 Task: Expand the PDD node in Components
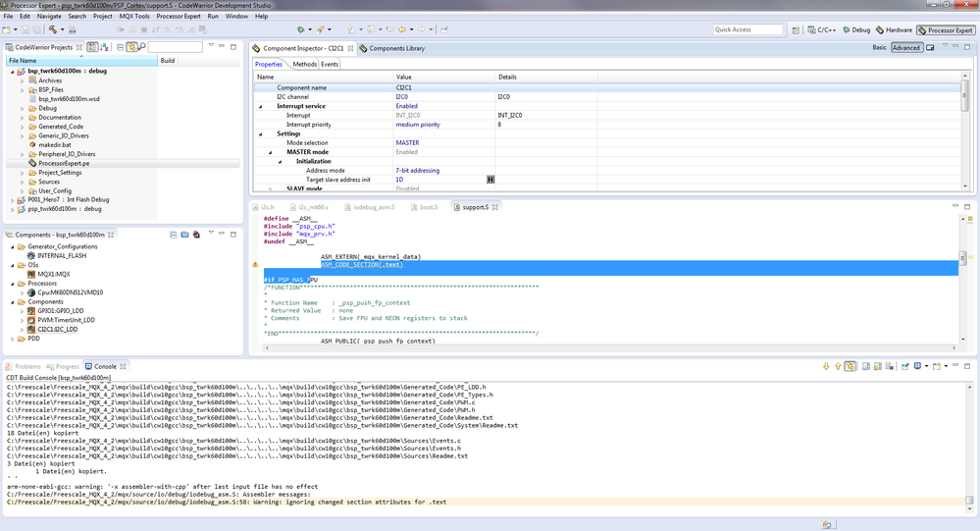point(11,339)
